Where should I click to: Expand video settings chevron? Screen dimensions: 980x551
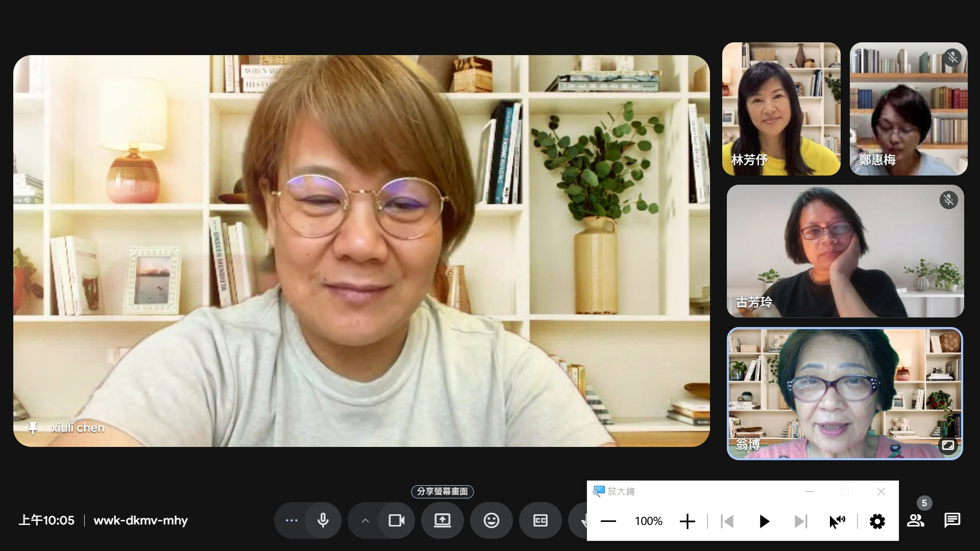365,520
